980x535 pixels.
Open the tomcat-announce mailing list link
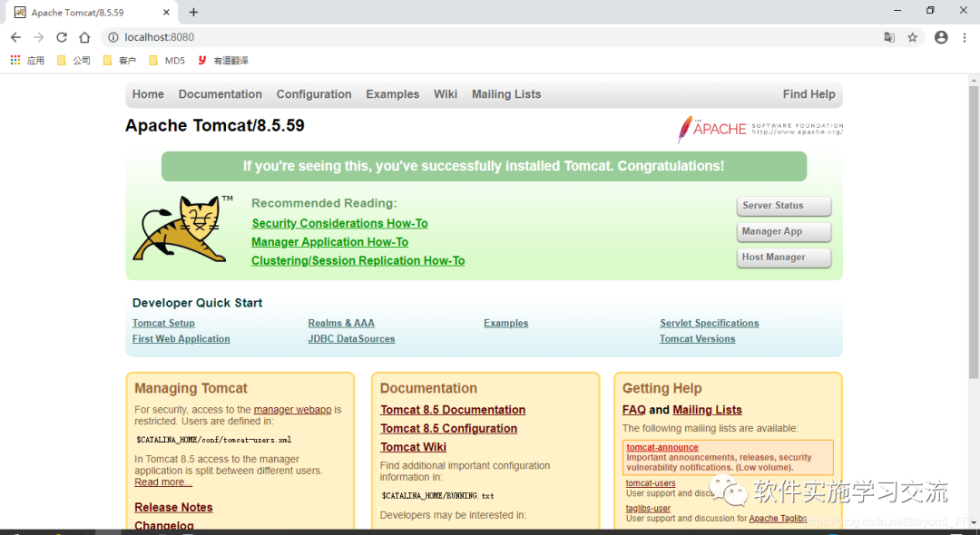tap(662, 448)
